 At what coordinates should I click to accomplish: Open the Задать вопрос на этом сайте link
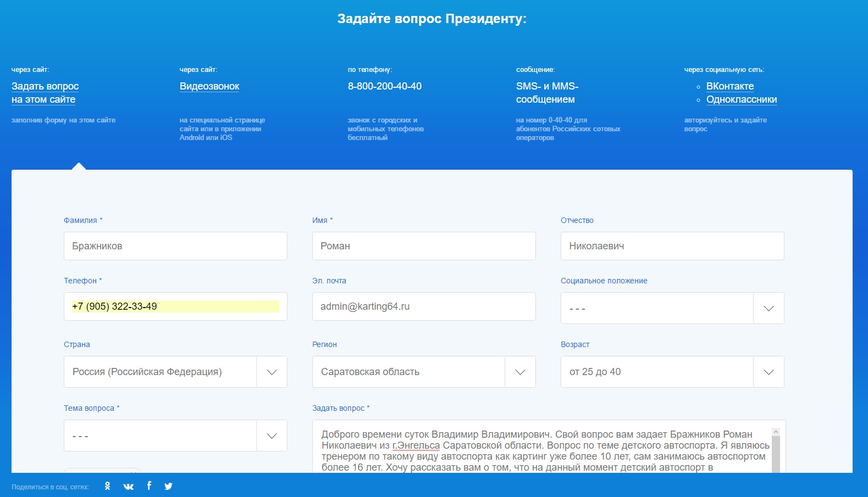[x=45, y=93]
